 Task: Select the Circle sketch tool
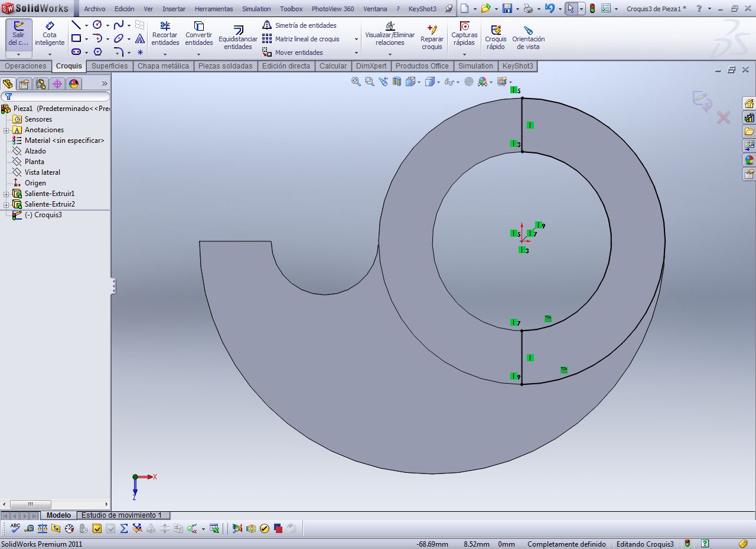(x=97, y=25)
